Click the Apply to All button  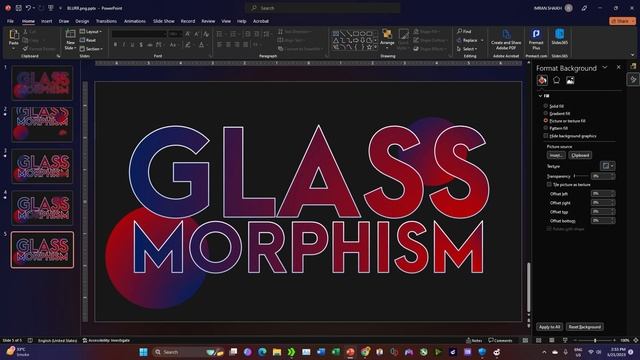click(x=549, y=327)
